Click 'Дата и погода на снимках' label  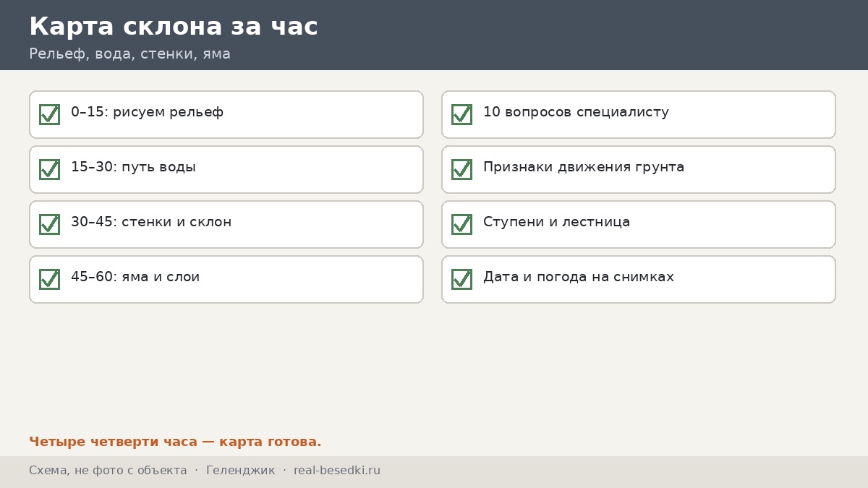coord(579,277)
